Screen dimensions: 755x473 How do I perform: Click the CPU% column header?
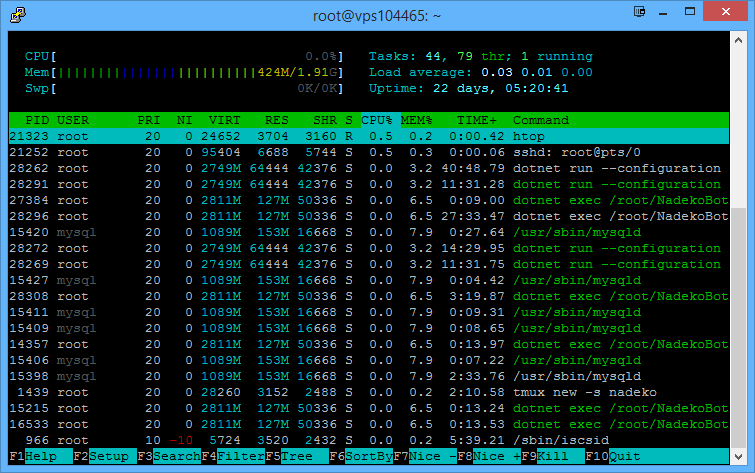(x=377, y=120)
